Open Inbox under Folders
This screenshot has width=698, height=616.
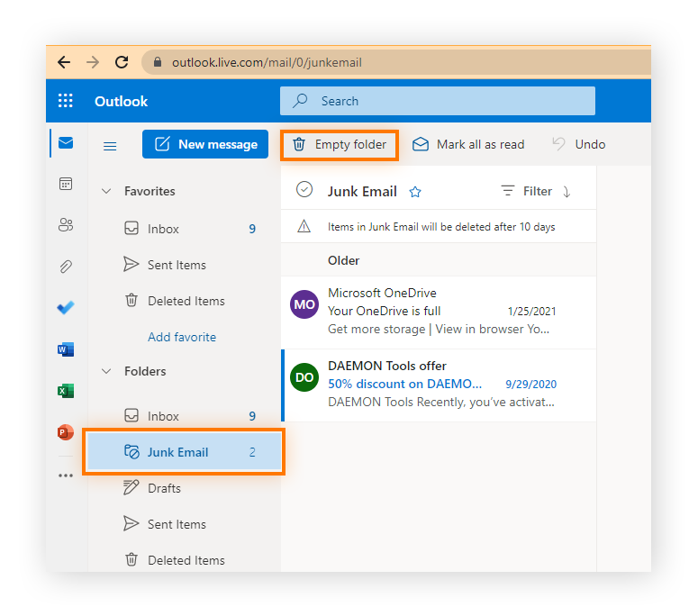pos(185,416)
